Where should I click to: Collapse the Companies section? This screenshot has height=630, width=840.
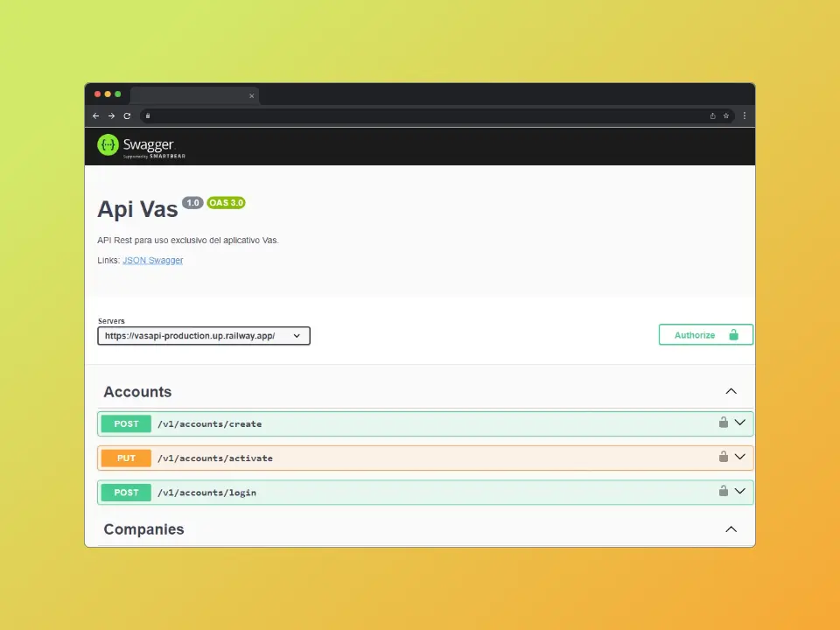click(731, 529)
